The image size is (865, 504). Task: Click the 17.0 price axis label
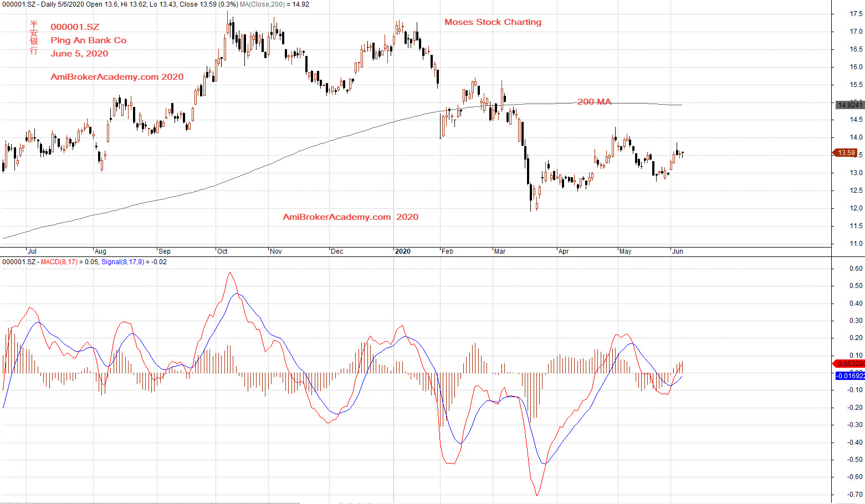856,32
